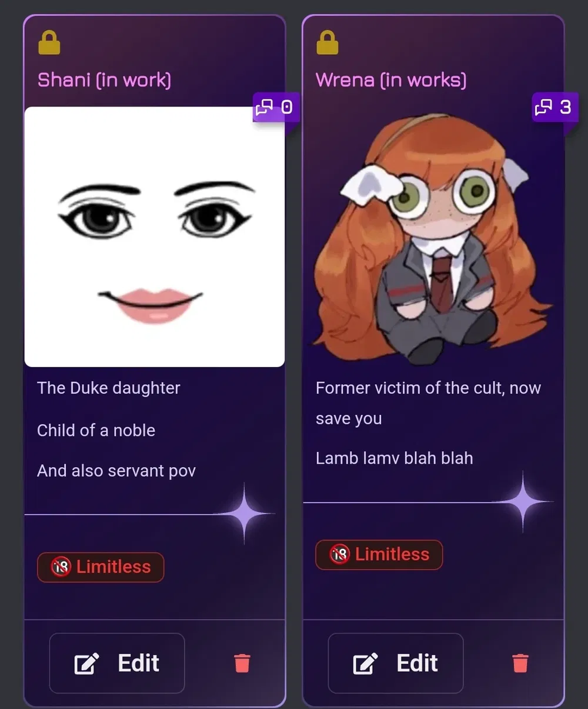Open the Wrena (in works) title
Viewport: 588px width, 709px height.
point(391,80)
